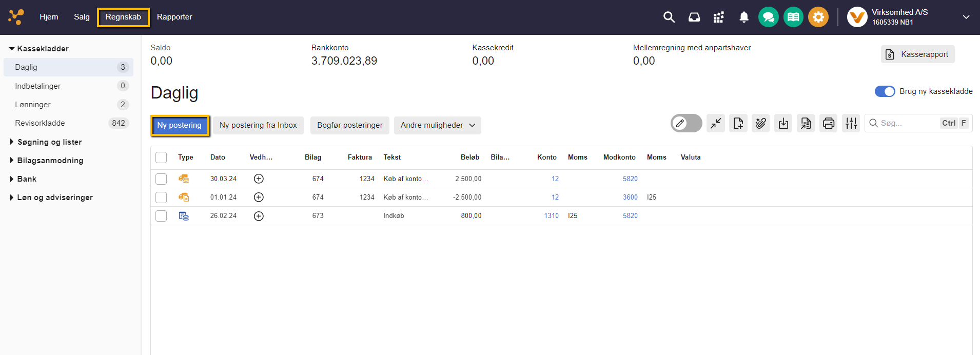Viewport: 980px width, 355px height.
Task: Click the new document plus icon
Action: coord(738,123)
